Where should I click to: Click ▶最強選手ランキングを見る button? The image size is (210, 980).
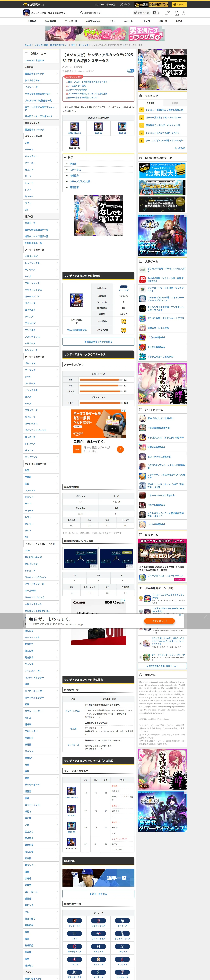[98, 342]
